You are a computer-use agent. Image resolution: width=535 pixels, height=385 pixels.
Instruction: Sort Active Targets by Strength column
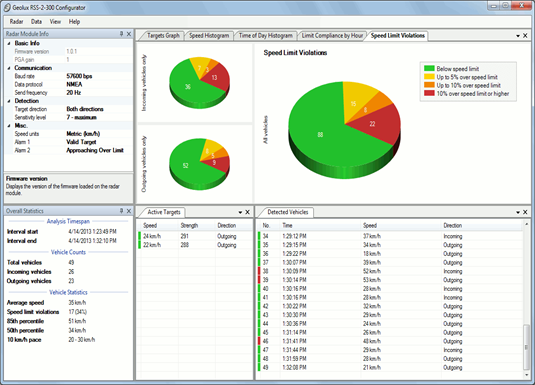click(x=196, y=226)
